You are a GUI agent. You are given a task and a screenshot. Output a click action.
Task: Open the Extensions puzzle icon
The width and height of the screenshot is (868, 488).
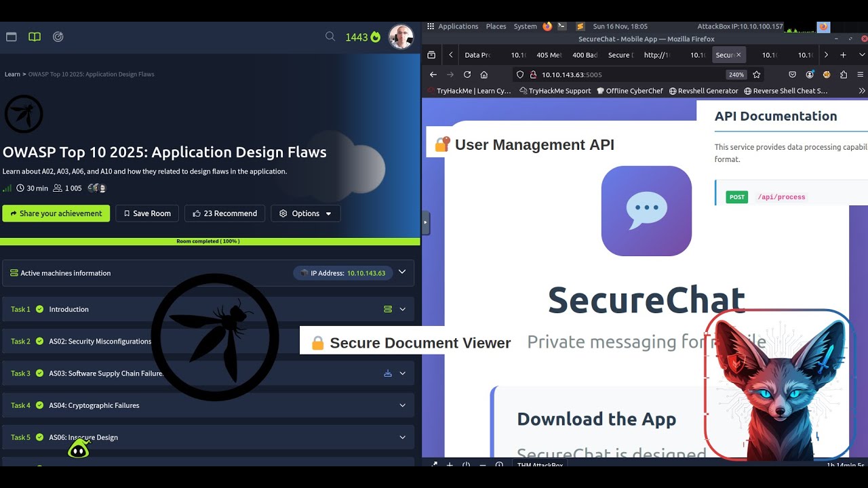pyautogui.click(x=844, y=75)
